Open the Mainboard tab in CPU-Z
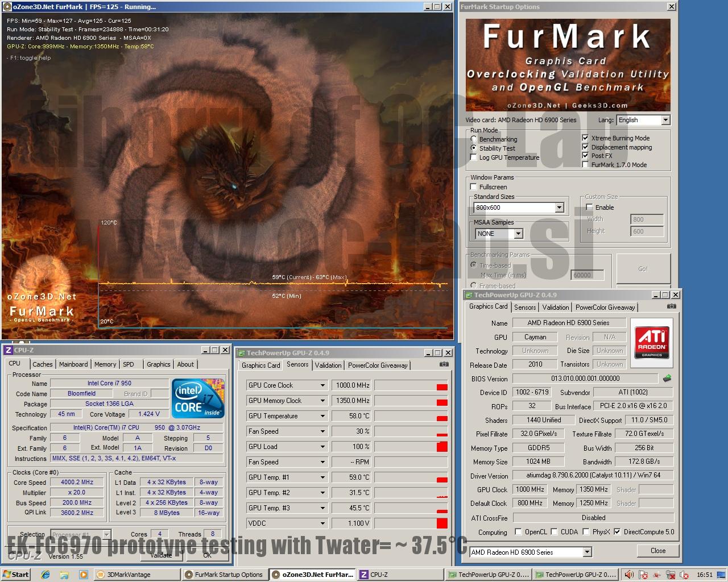The height and width of the screenshot is (582, 728). tap(73, 364)
